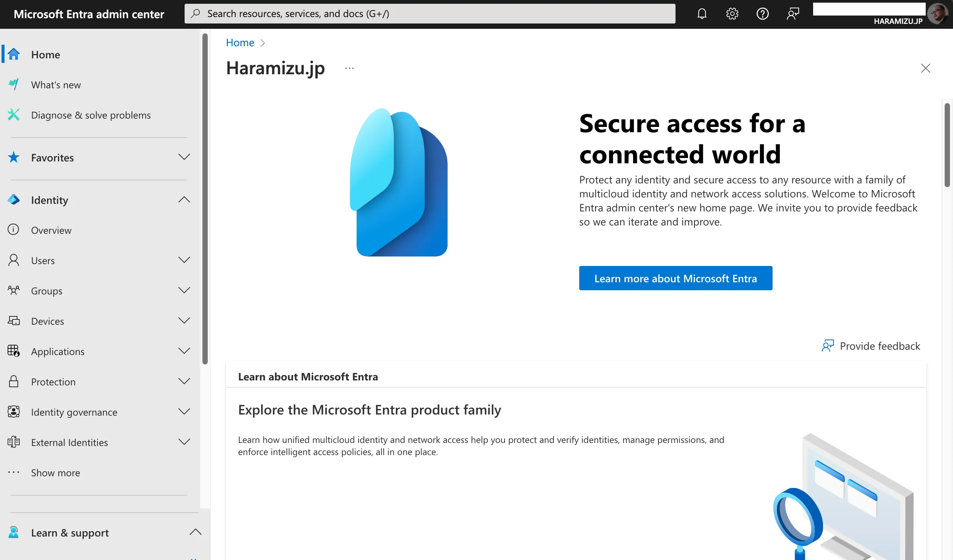953x560 pixels.
Task: Collapse the Learn & support chevron
Action: (x=196, y=532)
